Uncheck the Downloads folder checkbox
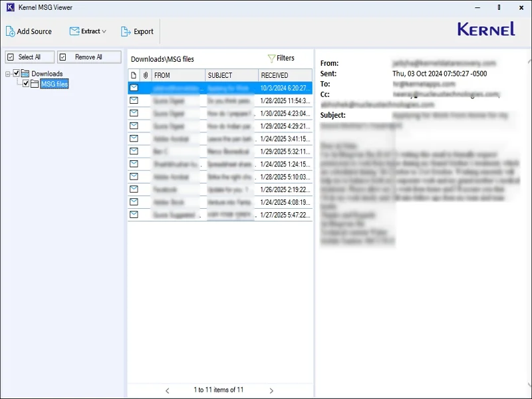532x399 pixels. (x=15, y=73)
